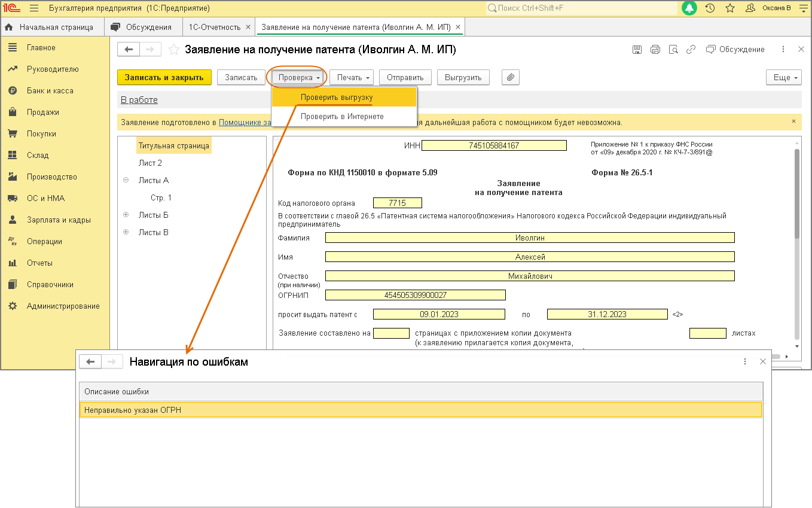Open favorites star in top bar

coord(729,8)
